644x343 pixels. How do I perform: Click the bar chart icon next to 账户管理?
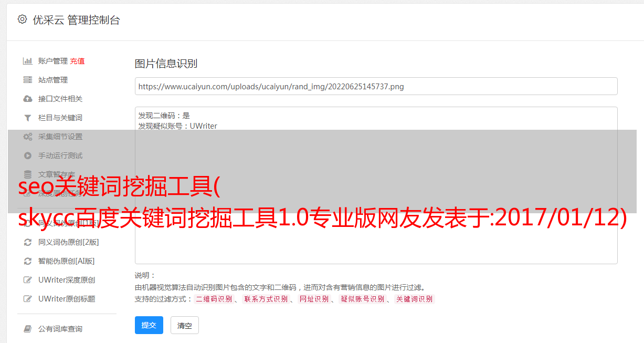point(28,61)
